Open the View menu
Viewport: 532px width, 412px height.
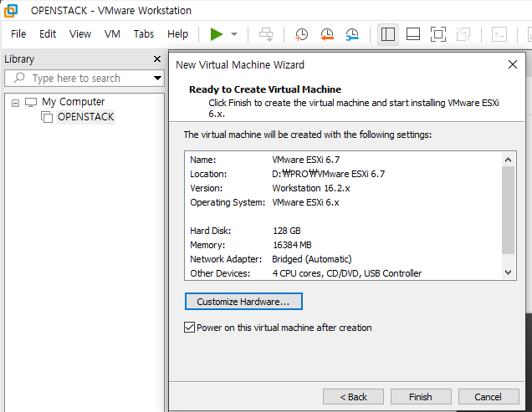tap(80, 34)
